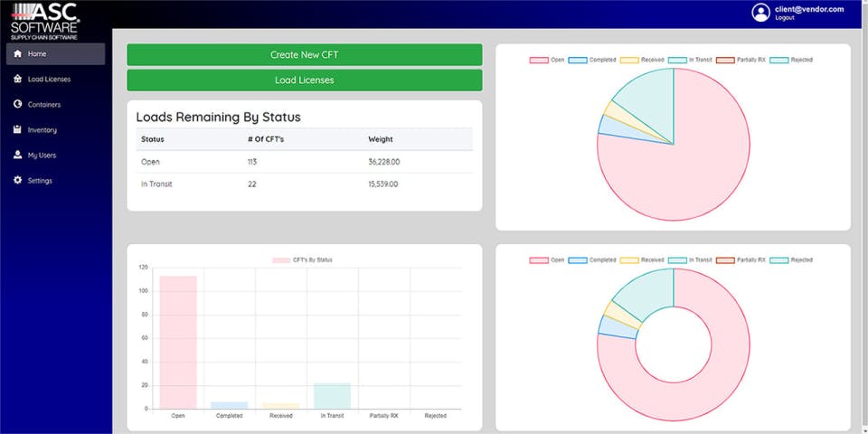The image size is (868, 434).
Task: Click the Open bar in bar chart
Action: pyautogui.click(x=178, y=342)
